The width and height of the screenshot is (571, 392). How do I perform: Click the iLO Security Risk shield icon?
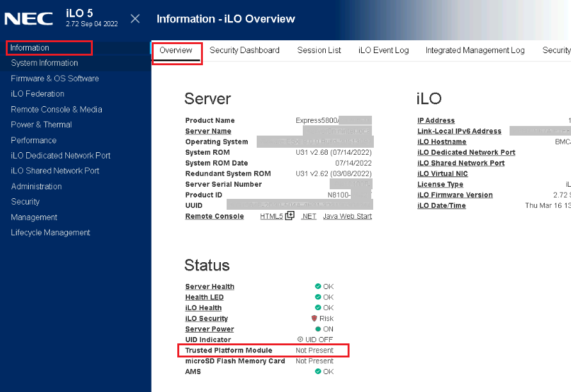tap(314, 318)
